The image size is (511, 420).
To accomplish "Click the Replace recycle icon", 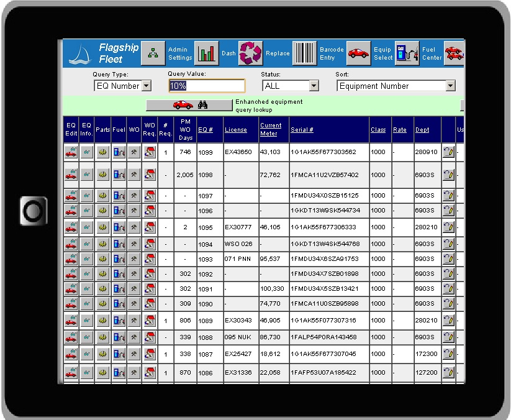I will click(251, 53).
